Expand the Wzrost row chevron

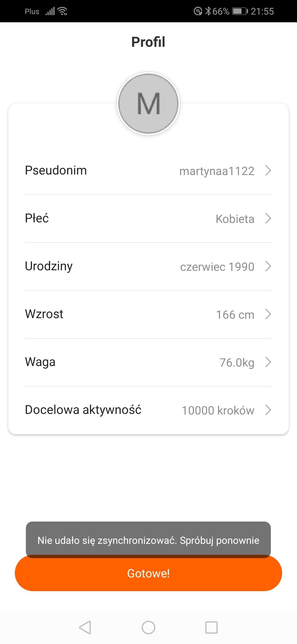coord(268,314)
